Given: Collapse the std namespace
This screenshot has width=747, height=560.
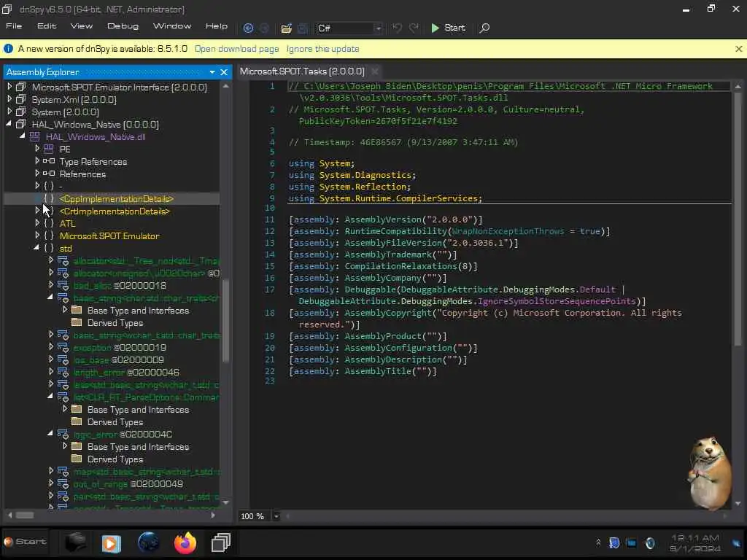Looking at the screenshot, I should 36,248.
